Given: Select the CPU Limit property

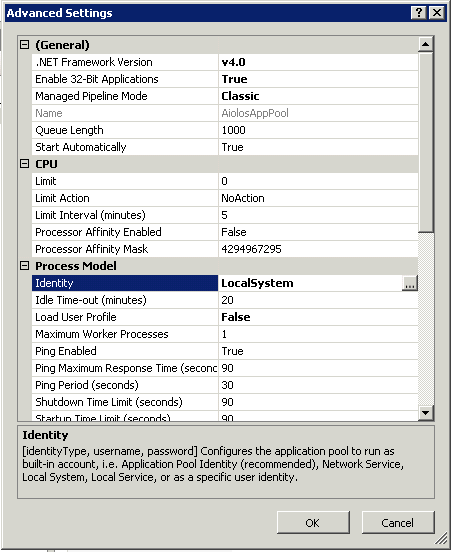Looking at the screenshot, I should click(x=125, y=181).
